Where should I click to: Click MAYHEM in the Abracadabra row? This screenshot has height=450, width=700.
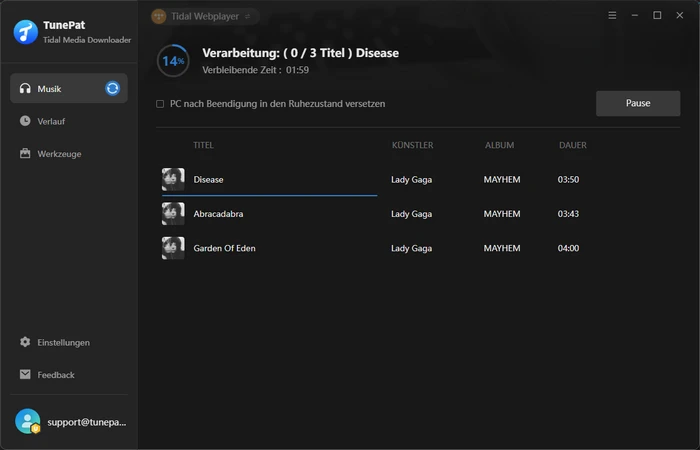502,214
